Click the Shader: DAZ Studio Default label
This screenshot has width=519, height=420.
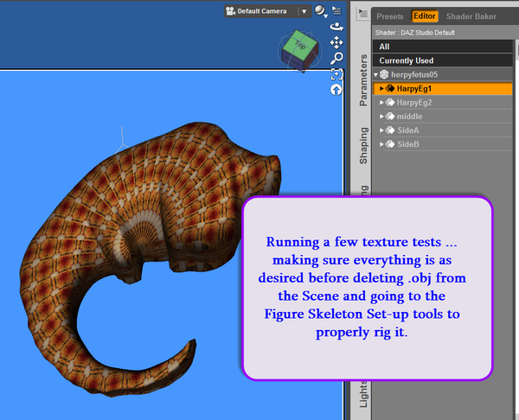pos(414,33)
